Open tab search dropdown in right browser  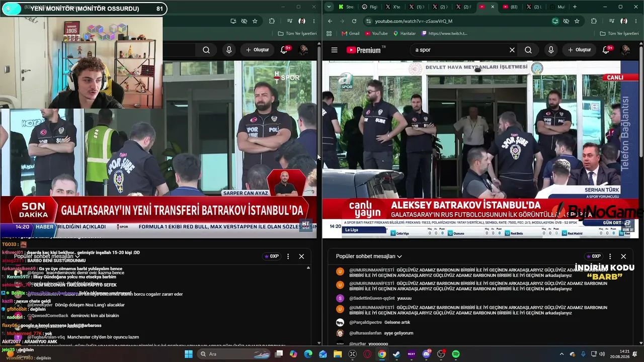coord(329,7)
